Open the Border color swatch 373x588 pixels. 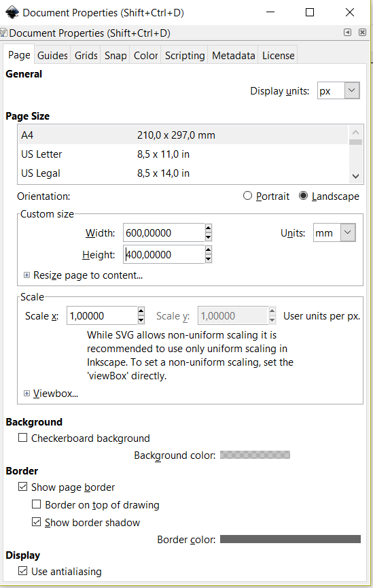pos(290,539)
